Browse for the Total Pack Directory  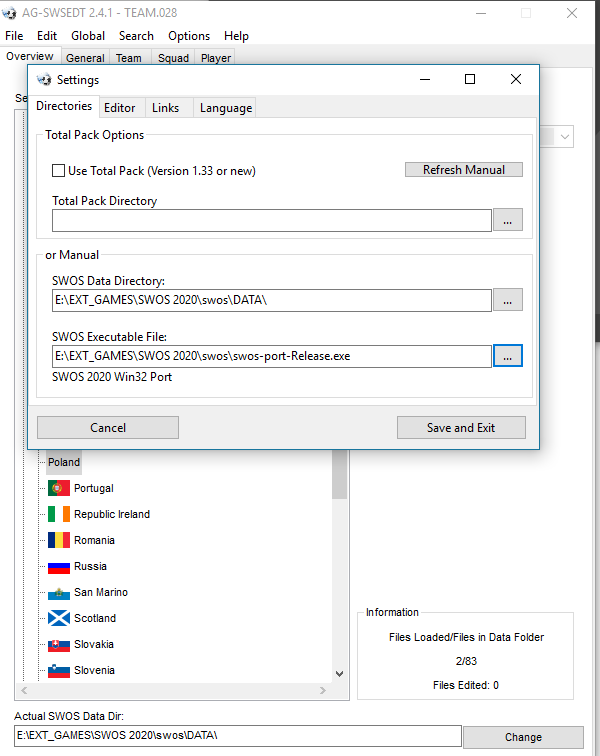[x=508, y=221]
